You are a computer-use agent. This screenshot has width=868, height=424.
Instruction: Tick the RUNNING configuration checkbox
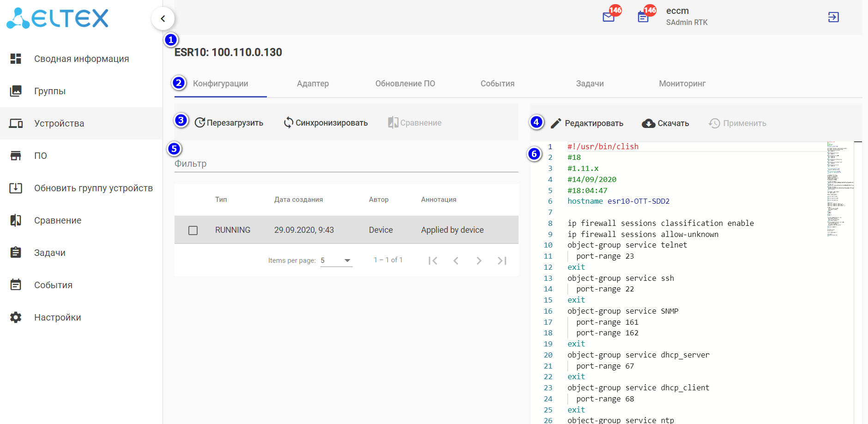[x=193, y=230]
